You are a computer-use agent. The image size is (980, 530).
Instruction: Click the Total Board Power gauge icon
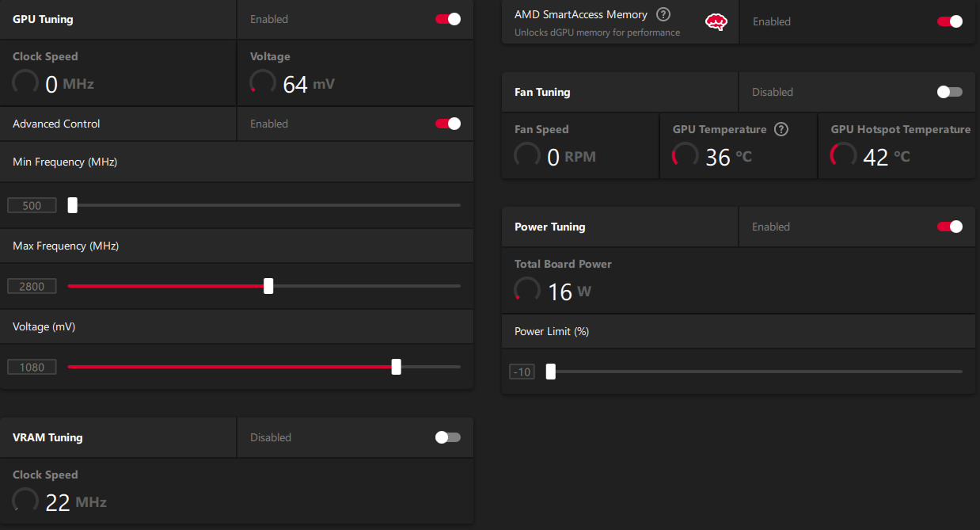527,290
